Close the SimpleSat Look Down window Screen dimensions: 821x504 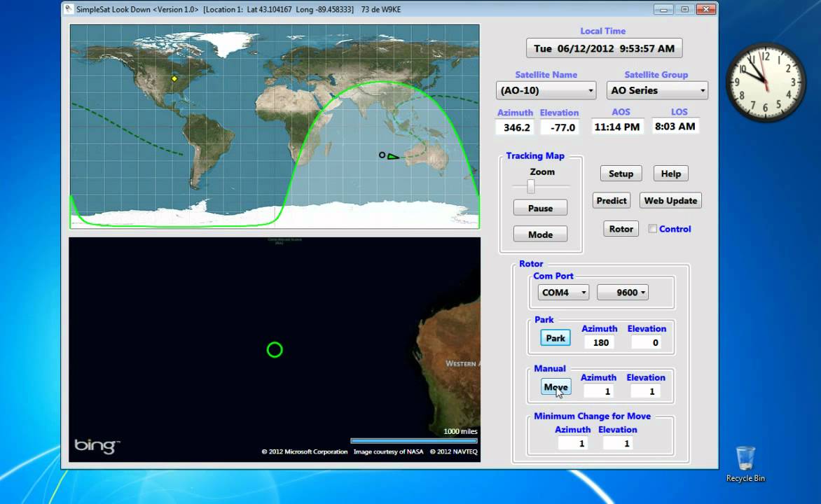point(706,9)
